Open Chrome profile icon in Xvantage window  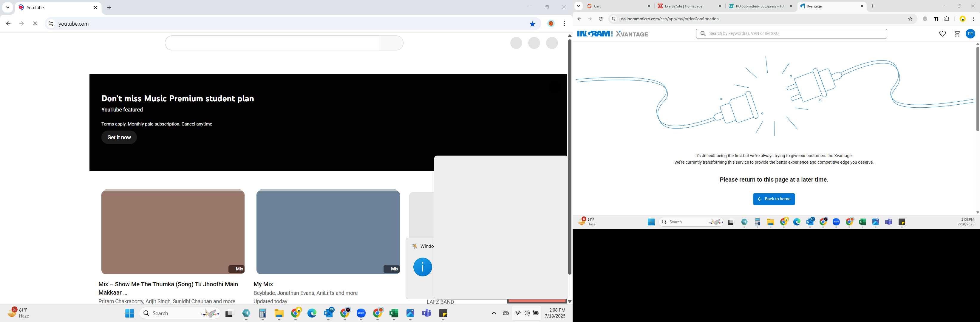962,18
